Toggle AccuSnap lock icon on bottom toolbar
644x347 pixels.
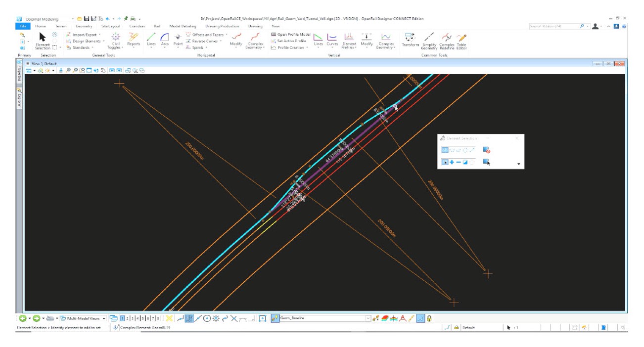(x=429, y=319)
